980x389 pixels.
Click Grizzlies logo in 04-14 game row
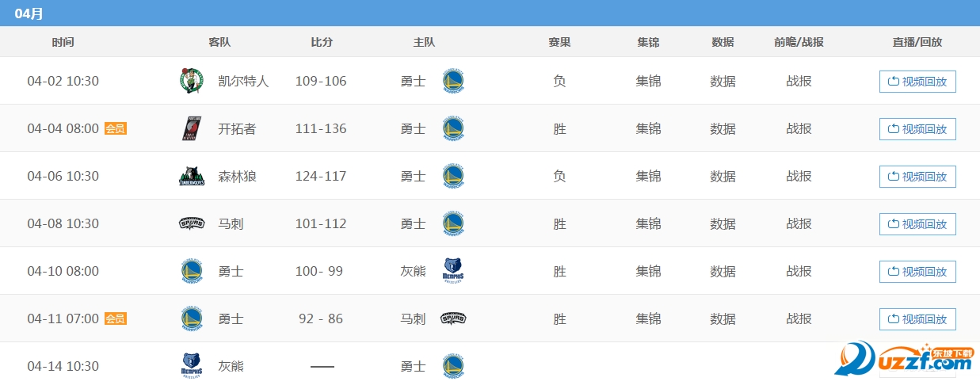coord(191,366)
